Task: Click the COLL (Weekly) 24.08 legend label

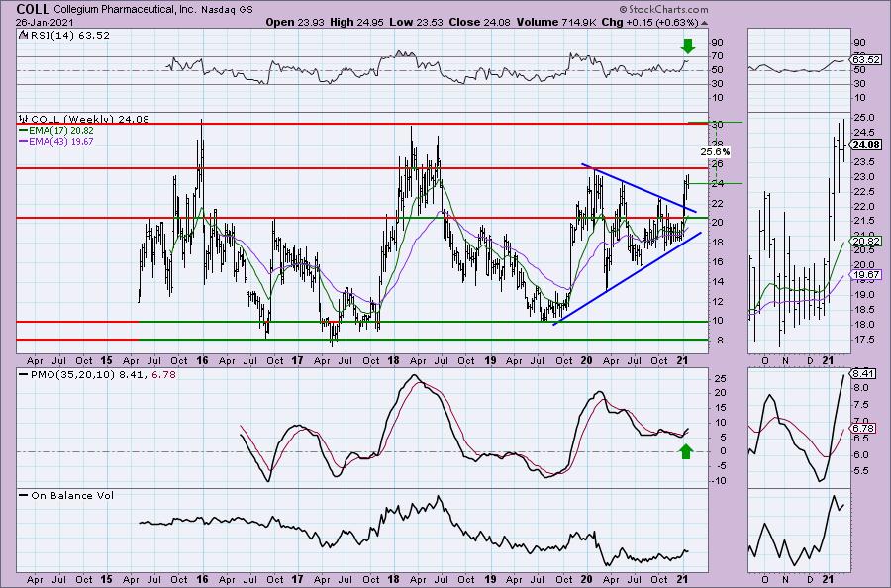Action: (x=90, y=119)
